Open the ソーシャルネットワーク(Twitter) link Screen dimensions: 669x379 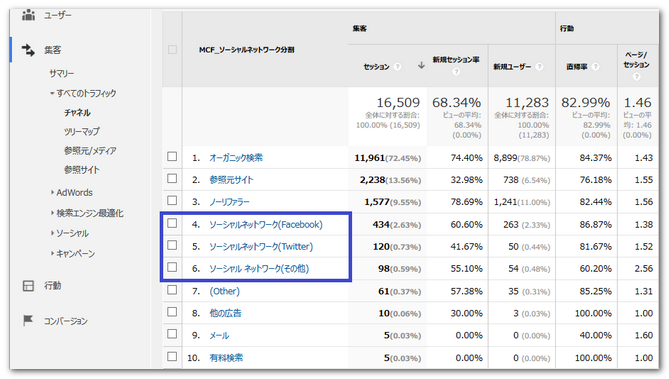coord(261,247)
